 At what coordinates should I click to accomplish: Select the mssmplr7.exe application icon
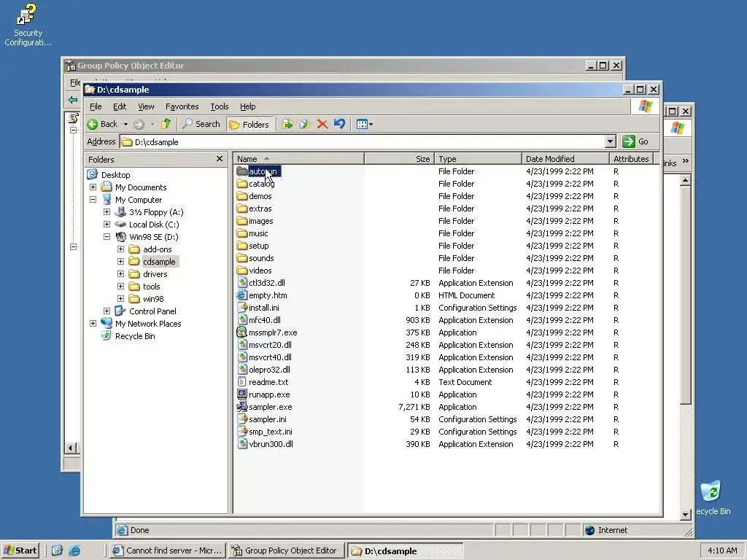(x=242, y=332)
